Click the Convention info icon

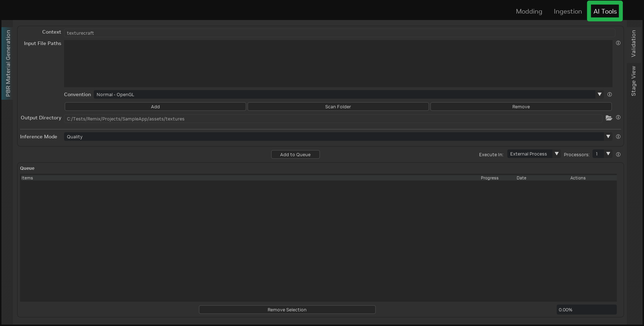point(610,94)
